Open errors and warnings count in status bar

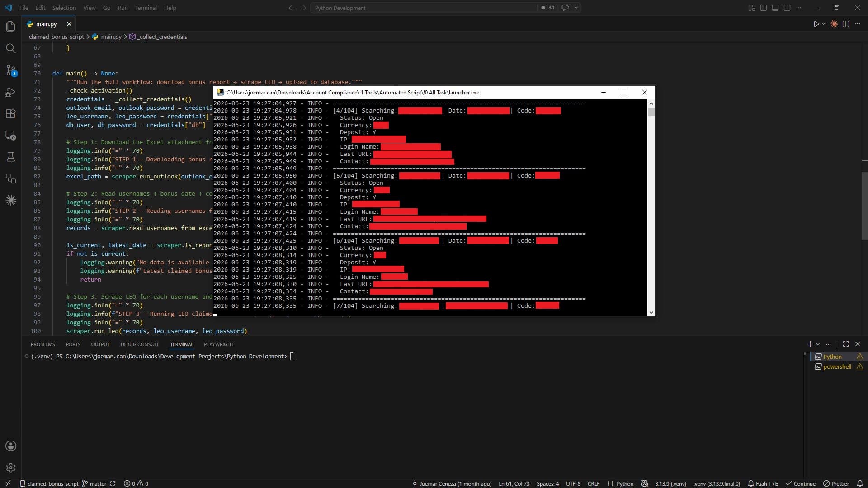(x=136, y=483)
